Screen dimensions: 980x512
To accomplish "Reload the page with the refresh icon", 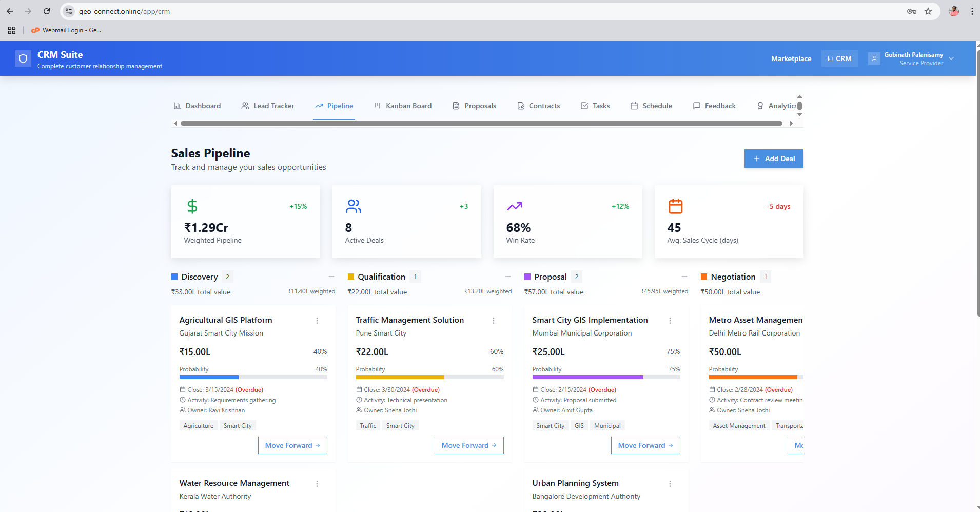I will [47, 11].
